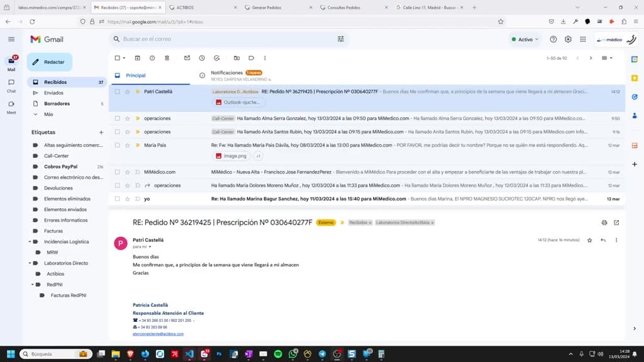
Task: Collapse the Incidencias Logística label
Action: (30, 242)
